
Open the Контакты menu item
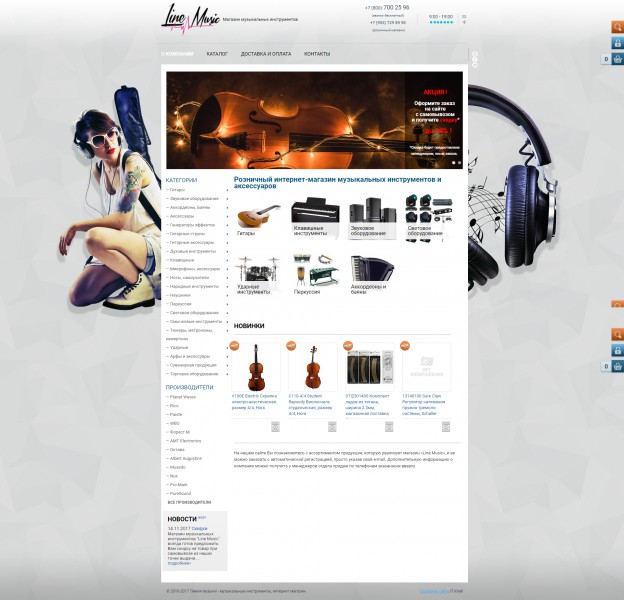[x=317, y=54]
